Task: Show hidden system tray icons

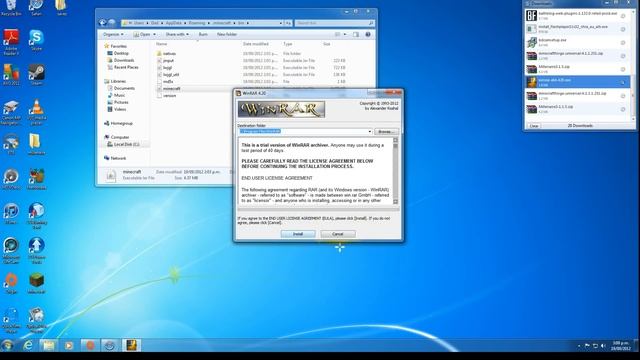Action: click(579, 346)
